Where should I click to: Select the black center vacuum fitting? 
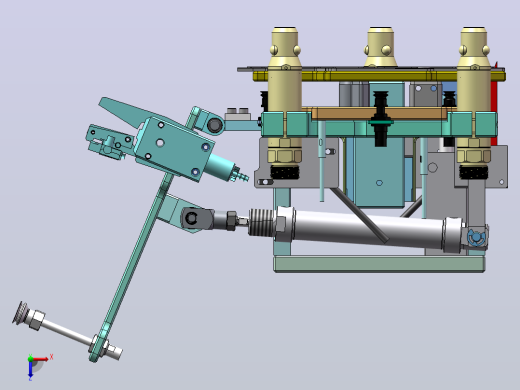coord(381,118)
